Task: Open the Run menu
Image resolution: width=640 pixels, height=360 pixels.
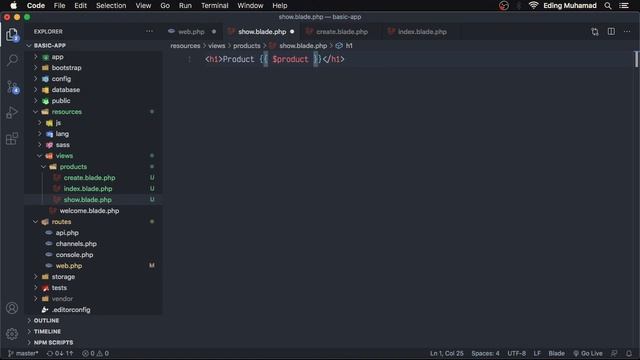Action: pyautogui.click(x=185, y=6)
